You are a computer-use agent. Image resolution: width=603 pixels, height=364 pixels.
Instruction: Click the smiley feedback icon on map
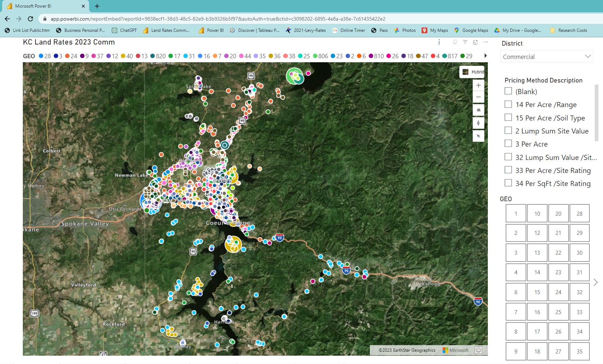tap(478, 350)
